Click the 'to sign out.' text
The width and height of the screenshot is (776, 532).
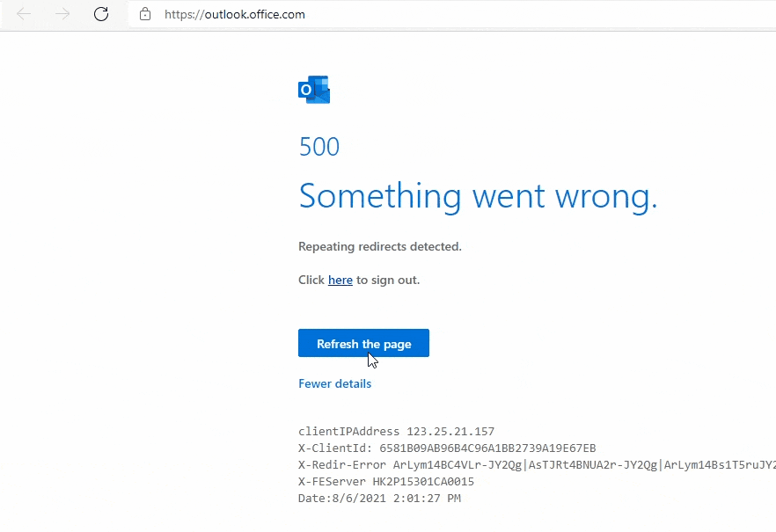388,280
